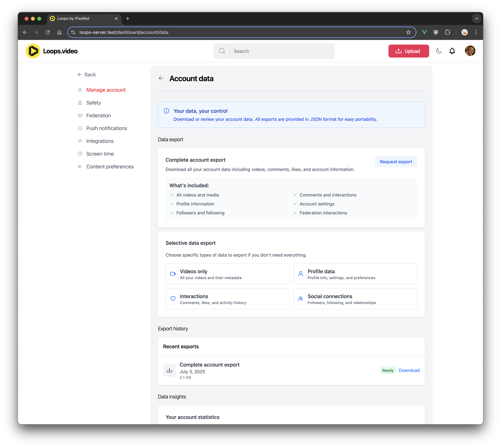Select Social connections export card
This screenshot has width=501, height=448.
355,299
